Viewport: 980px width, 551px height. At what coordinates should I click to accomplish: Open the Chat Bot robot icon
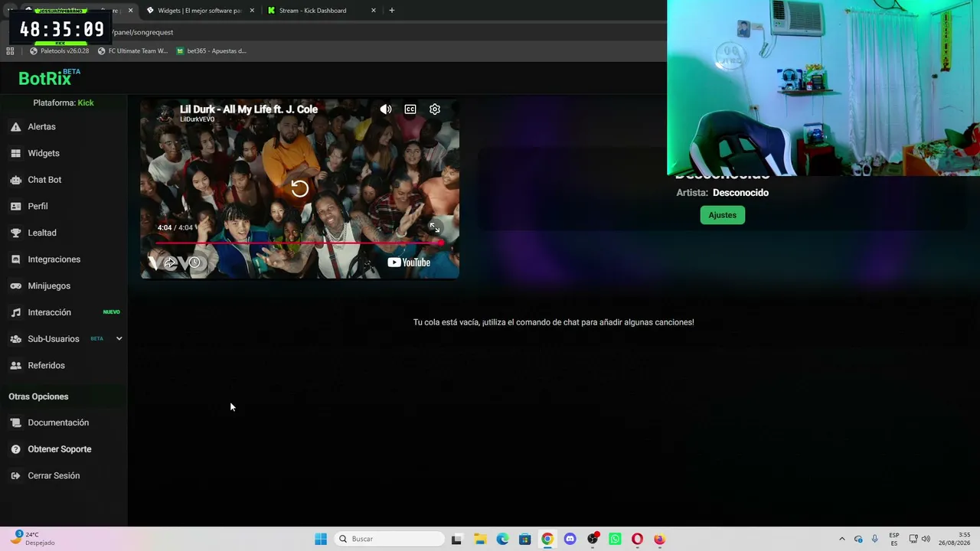click(x=15, y=180)
